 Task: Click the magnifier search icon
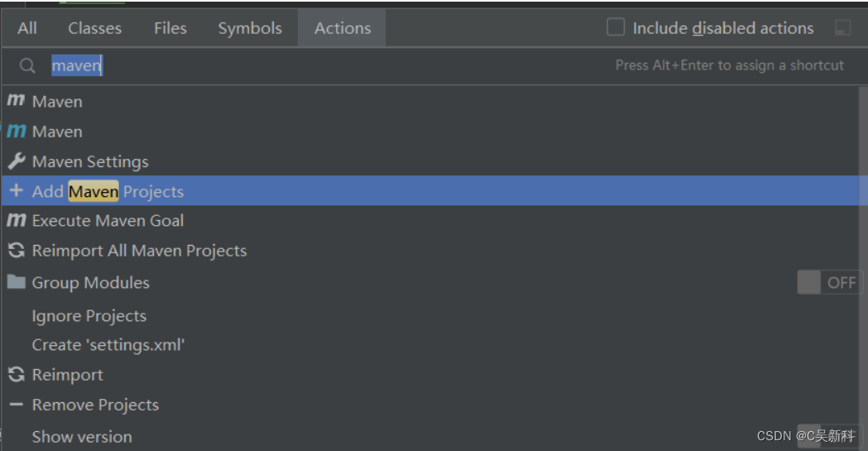click(x=27, y=66)
